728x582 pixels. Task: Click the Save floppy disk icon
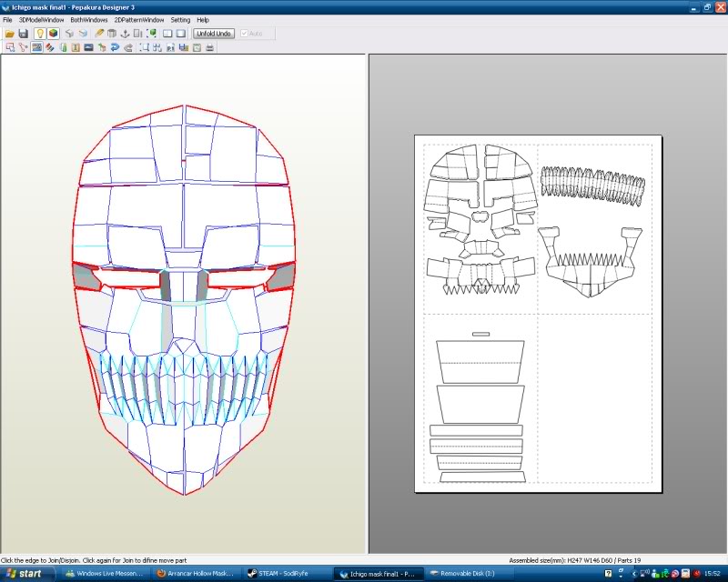tap(23, 34)
